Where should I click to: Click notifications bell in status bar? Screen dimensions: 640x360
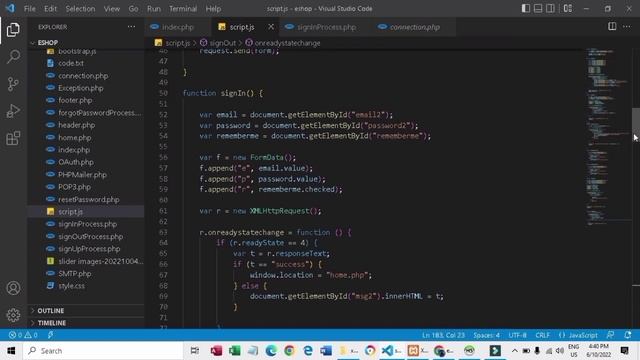tap(628, 335)
